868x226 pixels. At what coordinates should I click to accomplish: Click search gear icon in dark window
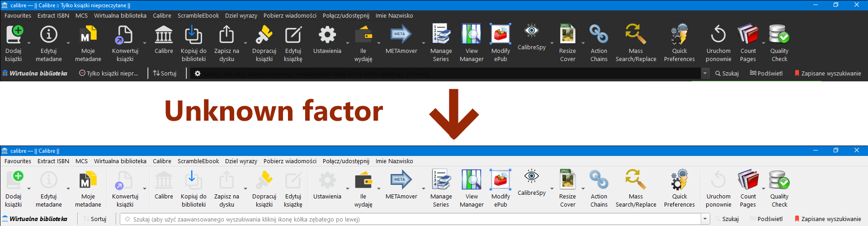coord(198,73)
